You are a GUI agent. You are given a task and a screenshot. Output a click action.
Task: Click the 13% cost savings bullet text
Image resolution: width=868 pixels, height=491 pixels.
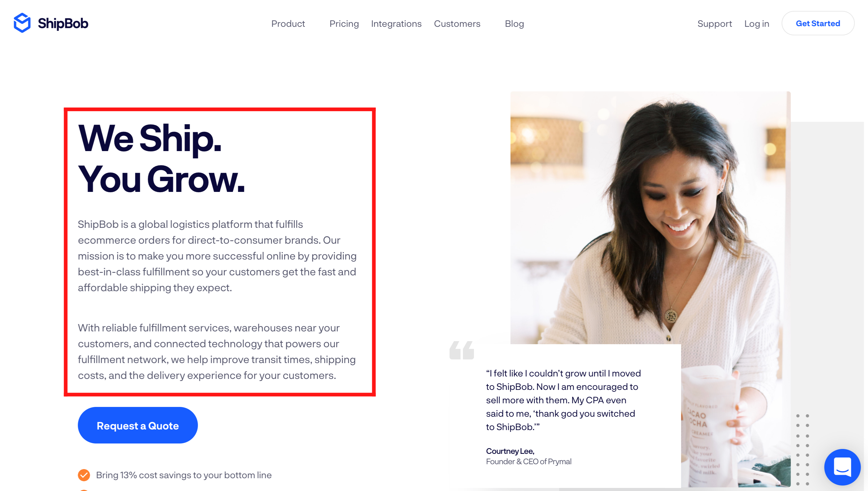pos(184,475)
